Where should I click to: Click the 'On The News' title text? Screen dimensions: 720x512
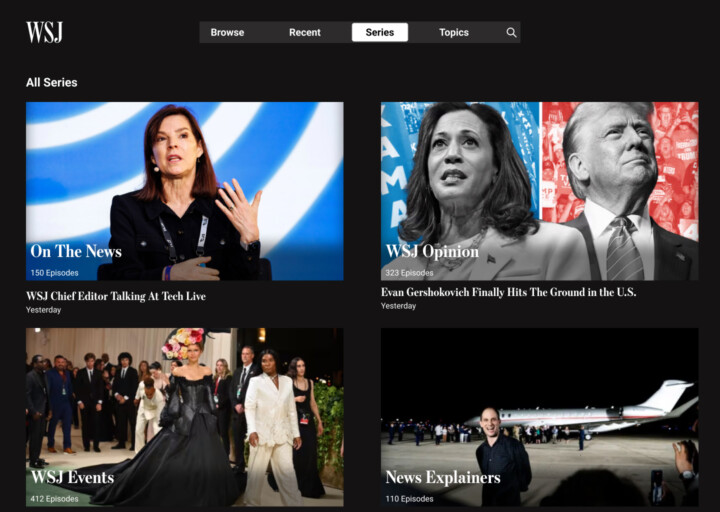[x=76, y=251]
